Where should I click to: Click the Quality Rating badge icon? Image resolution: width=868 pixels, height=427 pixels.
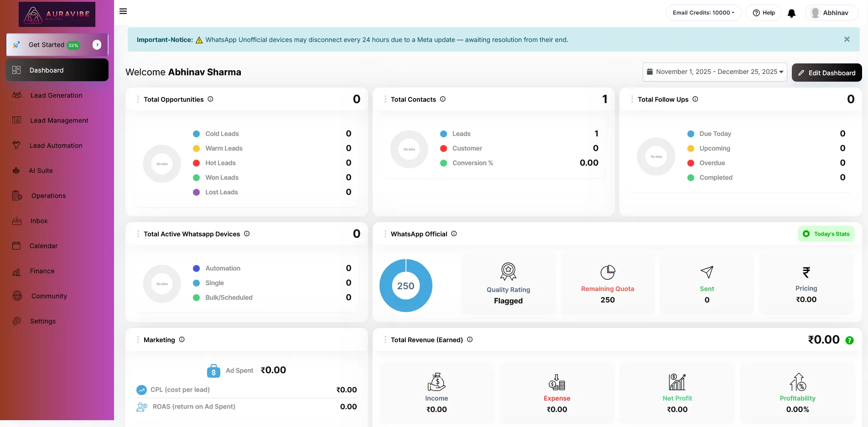[x=508, y=271]
